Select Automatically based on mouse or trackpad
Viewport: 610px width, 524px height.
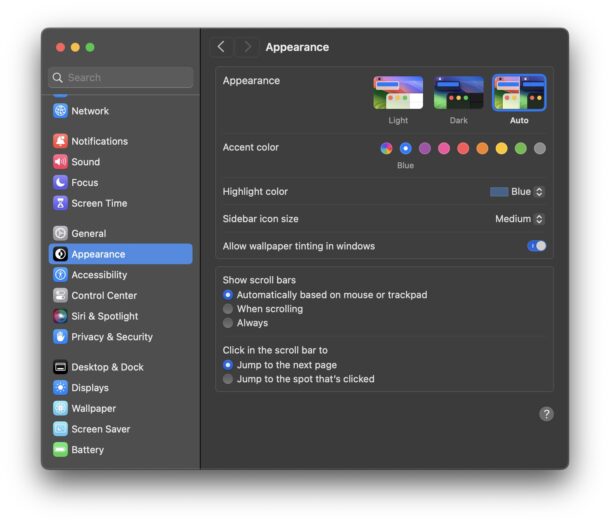228,295
